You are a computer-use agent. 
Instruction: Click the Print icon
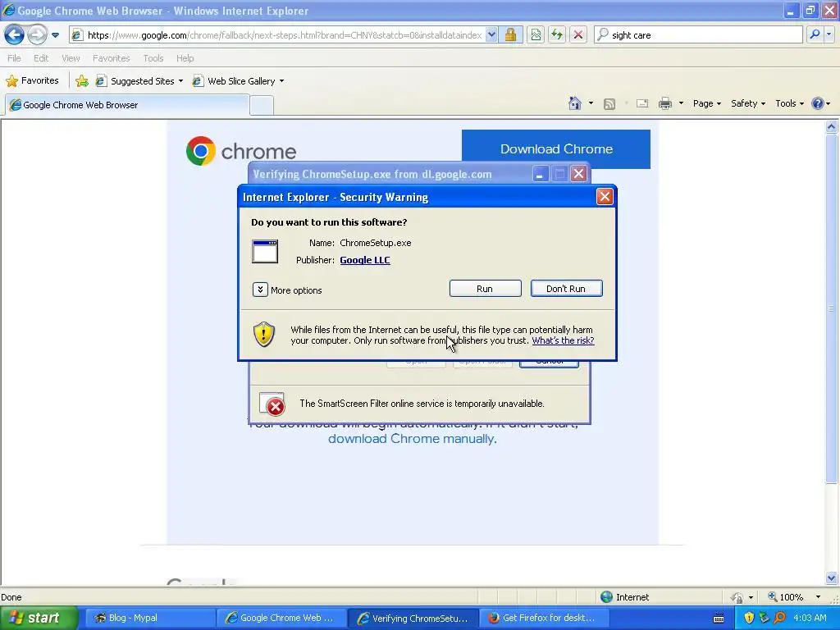coord(664,103)
